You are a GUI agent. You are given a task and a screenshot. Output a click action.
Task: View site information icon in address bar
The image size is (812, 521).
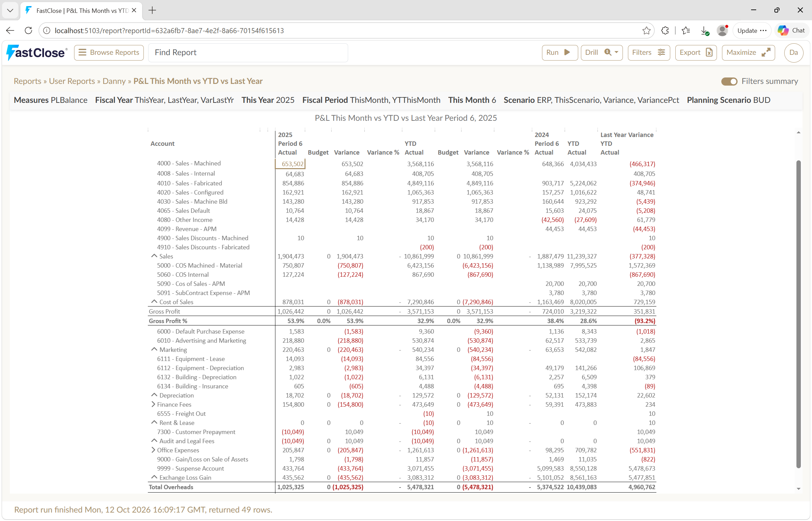coord(47,30)
